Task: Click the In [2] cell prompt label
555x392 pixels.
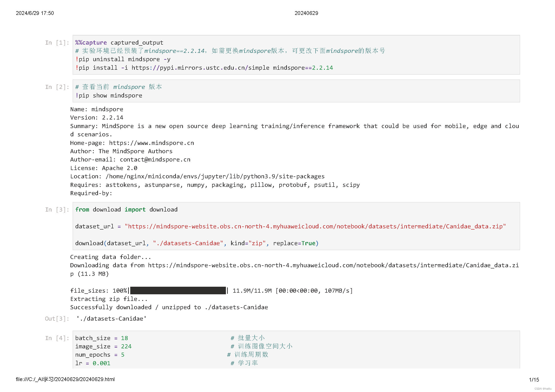Action: tap(57, 87)
